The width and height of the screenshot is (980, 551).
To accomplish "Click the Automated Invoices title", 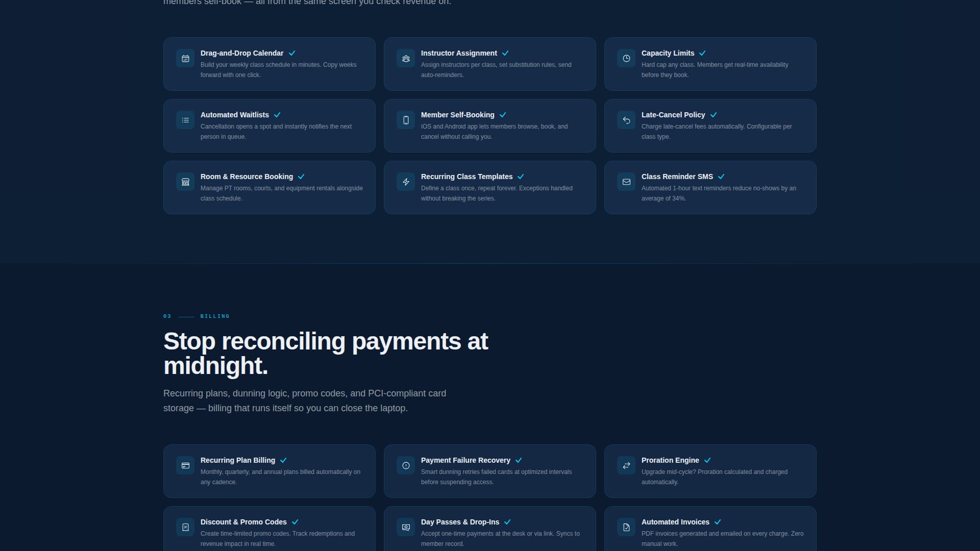I will click(x=675, y=522).
